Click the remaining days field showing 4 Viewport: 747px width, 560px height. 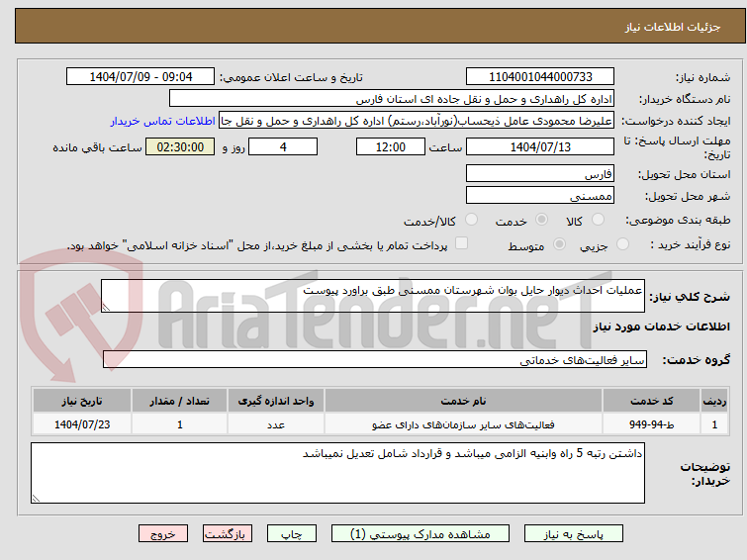pos(283,146)
